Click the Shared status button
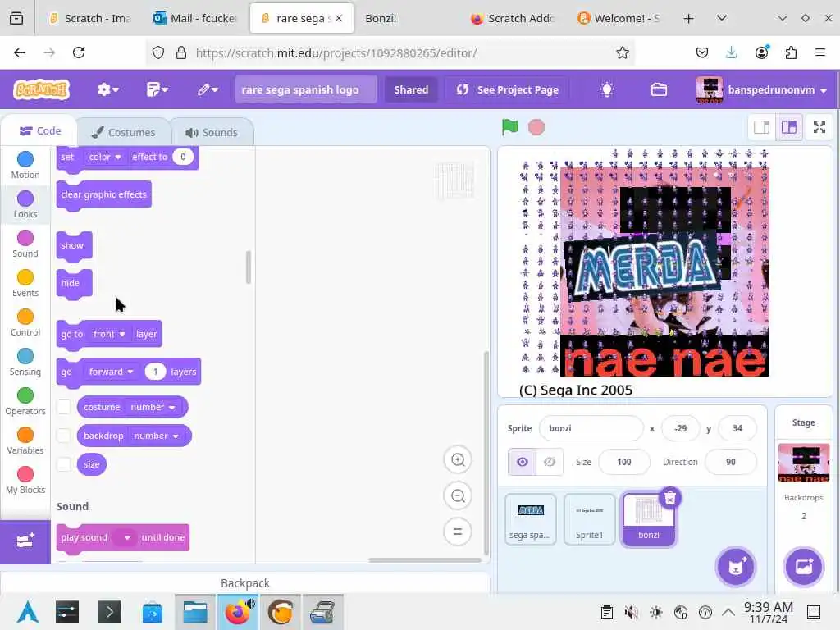Image resolution: width=840 pixels, height=630 pixels. click(411, 89)
